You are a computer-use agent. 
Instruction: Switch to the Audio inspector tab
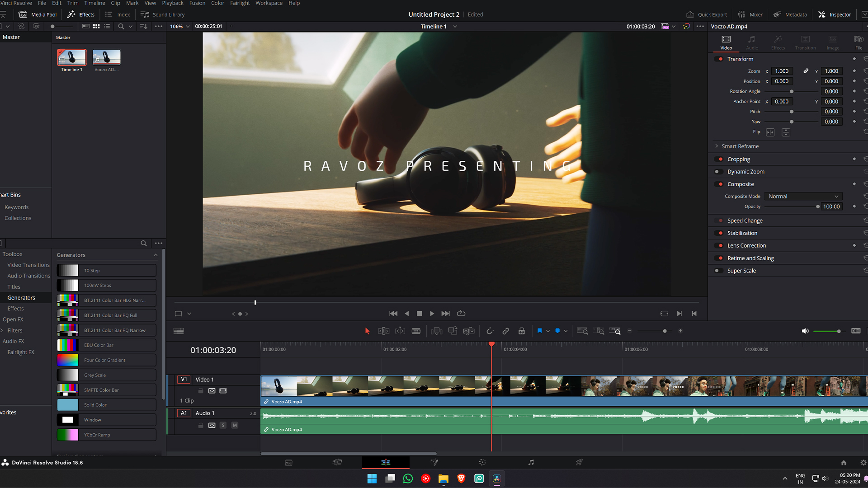(x=752, y=42)
